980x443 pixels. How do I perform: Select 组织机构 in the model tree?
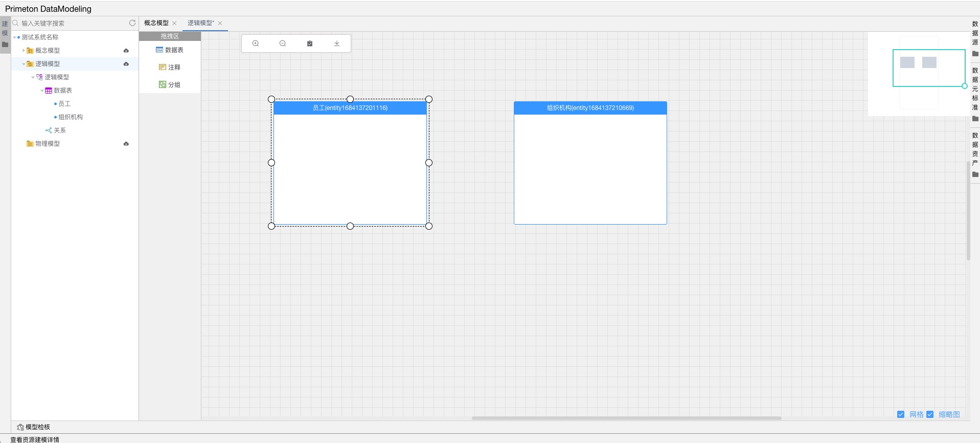tap(71, 117)
